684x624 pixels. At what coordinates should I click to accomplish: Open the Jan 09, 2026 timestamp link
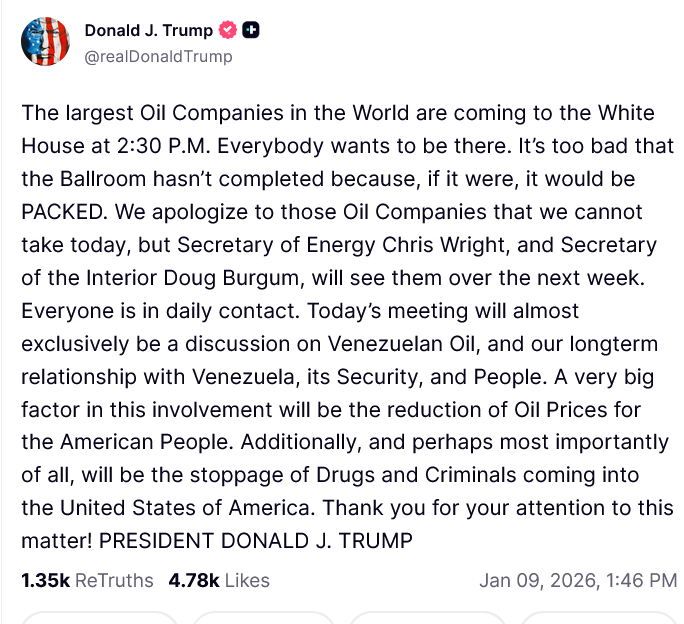coord(578,580)
